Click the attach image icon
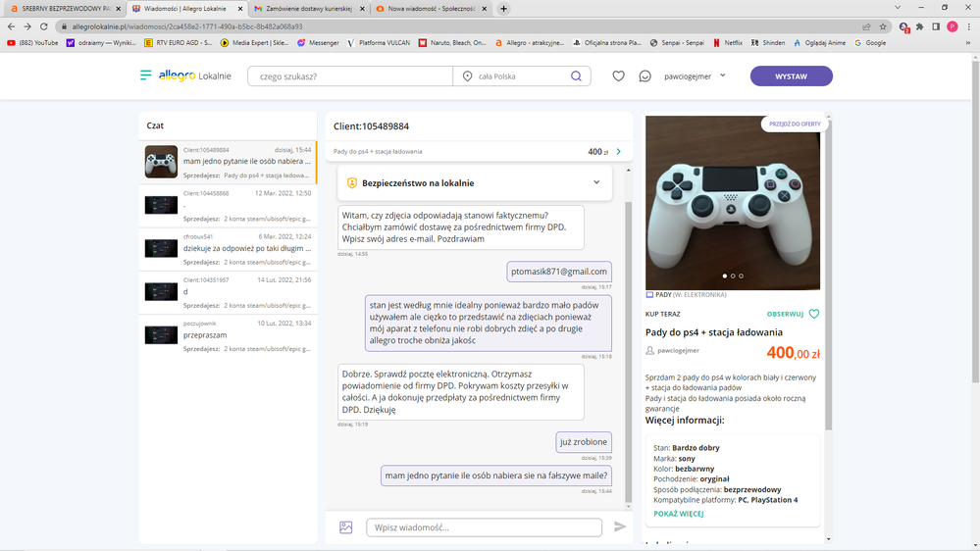The width and height of the screenshot is (980, 551). [x=346, y=527]
